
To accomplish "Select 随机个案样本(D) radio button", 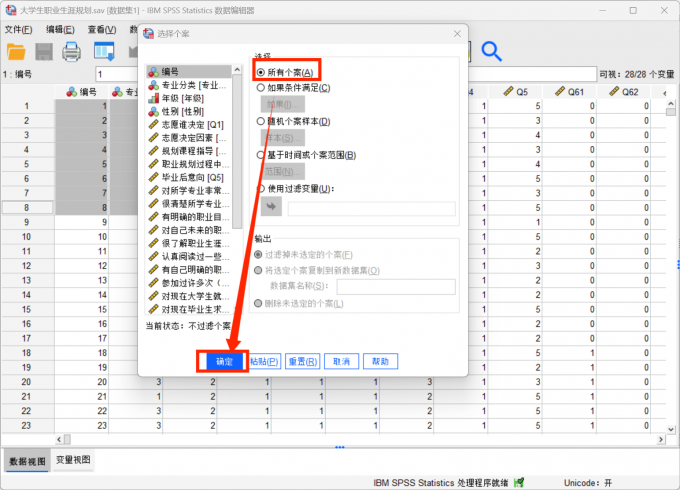I will (x=261, y=121).
